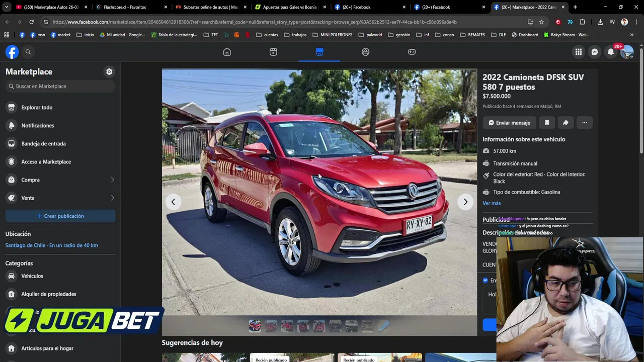Select Artículos para el hogar category
Image resolution: width=644 pixels, height=362 pixels.
(60, 348)
